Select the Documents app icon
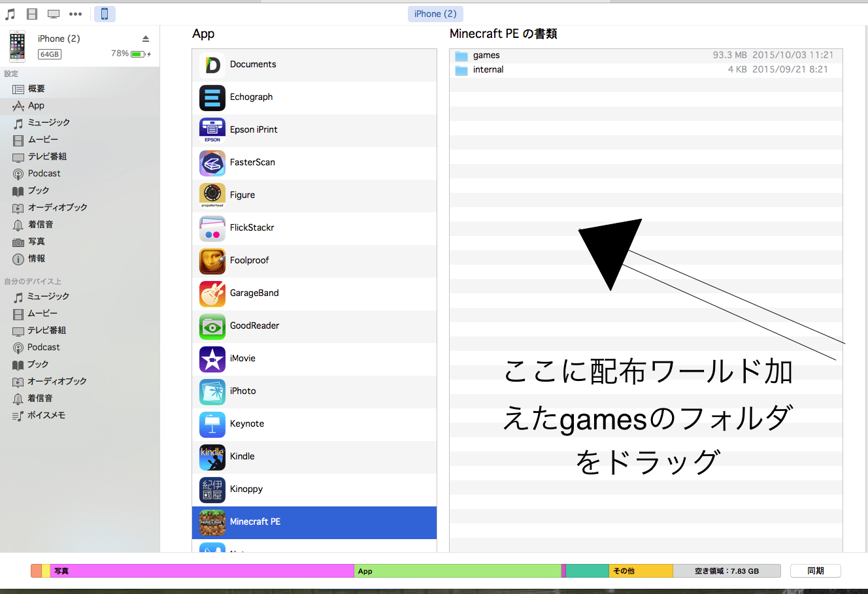Viewport: 868px width, 594px height. tap(212, 65)
